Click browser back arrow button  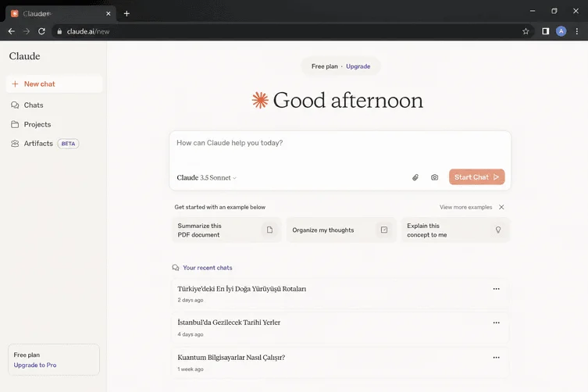[11, 31]
